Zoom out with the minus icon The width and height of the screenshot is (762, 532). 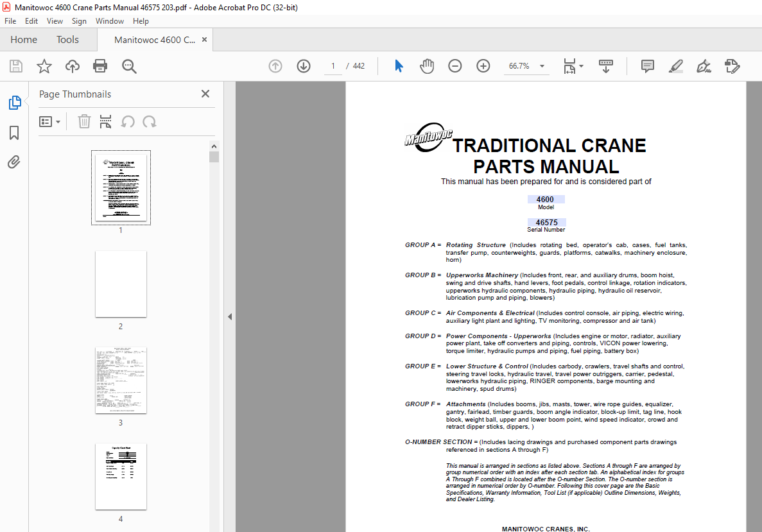click(x=455, y=66)
